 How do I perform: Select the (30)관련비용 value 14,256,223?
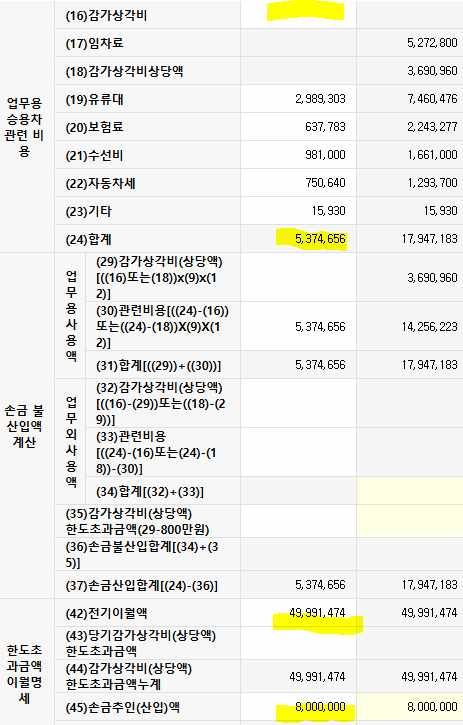coord(430,327)
